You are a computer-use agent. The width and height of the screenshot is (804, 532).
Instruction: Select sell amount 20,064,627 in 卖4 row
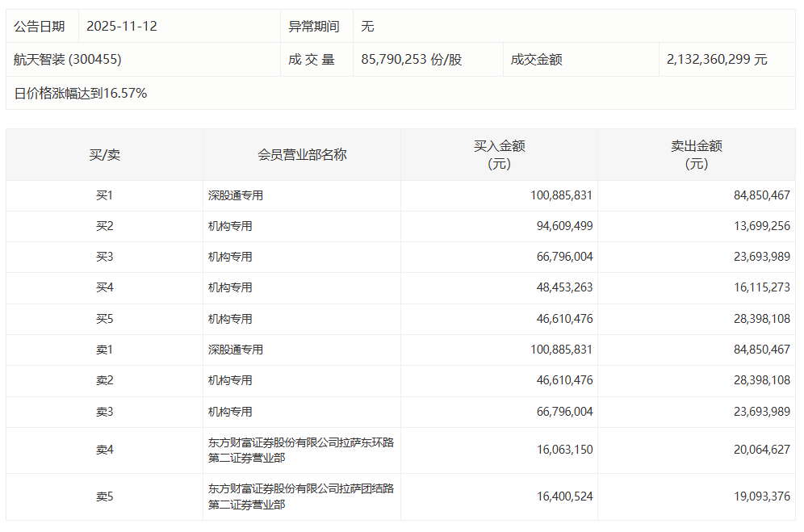click(x=759, y=450)
